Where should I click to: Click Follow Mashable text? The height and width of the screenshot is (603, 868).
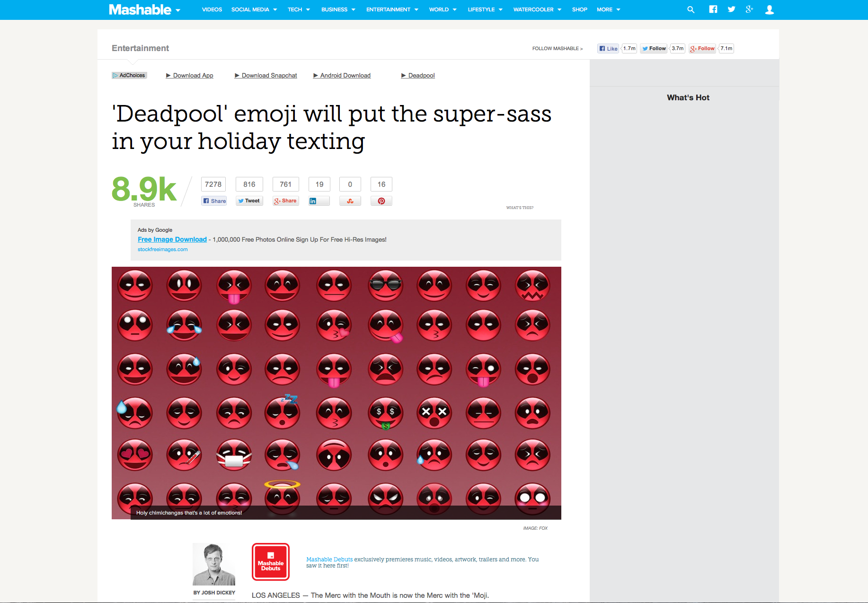(558, 48)
